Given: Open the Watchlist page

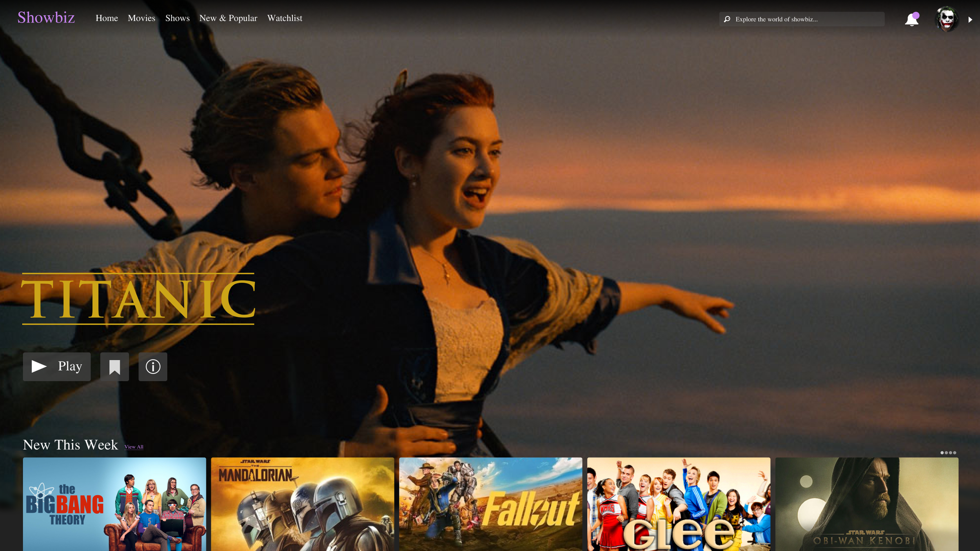Looking at the screenshot, I should click(x=285, y=18).
